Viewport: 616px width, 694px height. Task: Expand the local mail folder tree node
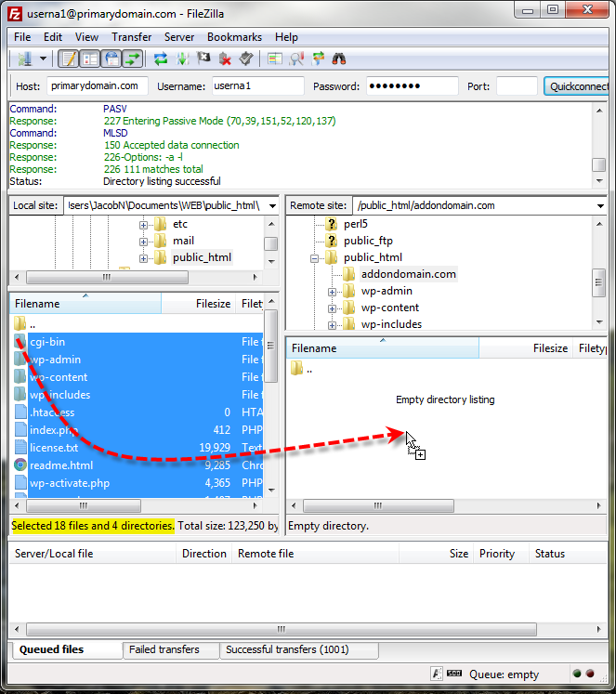pyautogui.click(x=144, y=241)
